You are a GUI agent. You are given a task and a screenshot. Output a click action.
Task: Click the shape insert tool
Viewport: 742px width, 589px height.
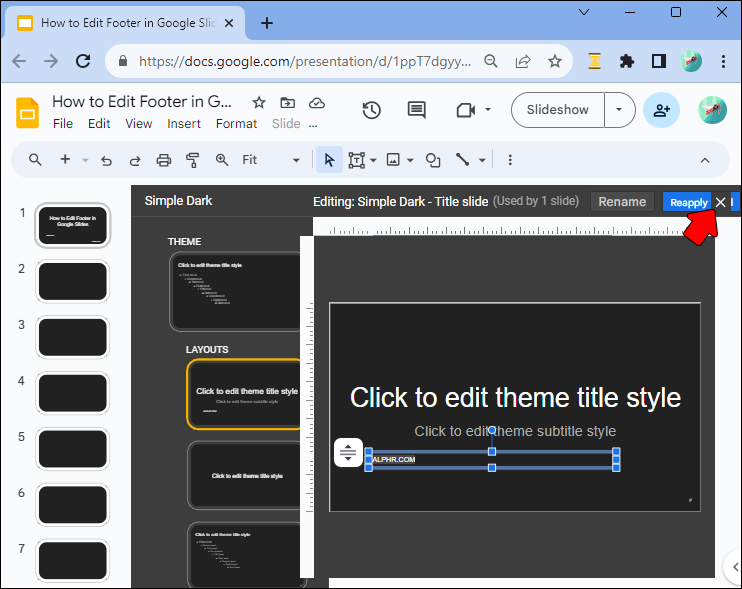coord(433,160)
